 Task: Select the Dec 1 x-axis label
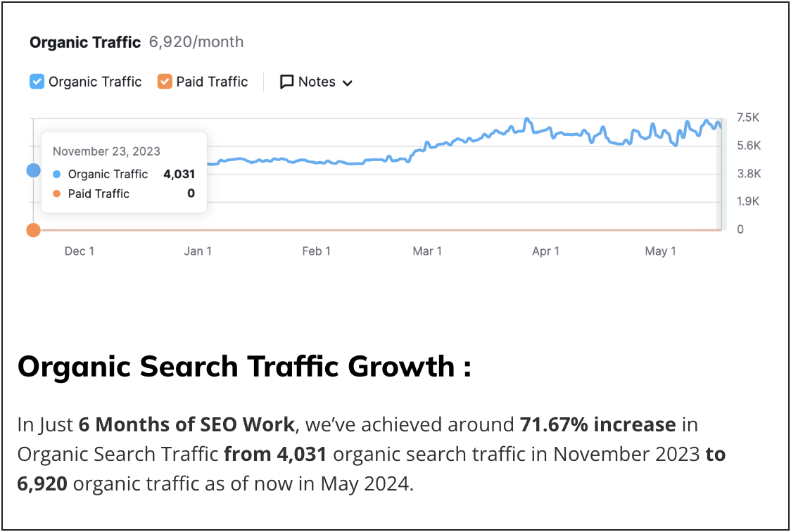(79, 251)
